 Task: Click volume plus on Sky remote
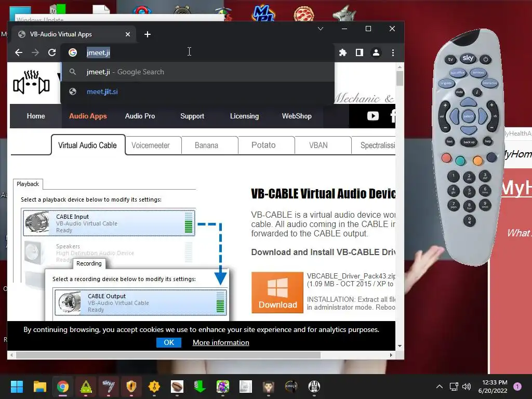coord(445,105)
